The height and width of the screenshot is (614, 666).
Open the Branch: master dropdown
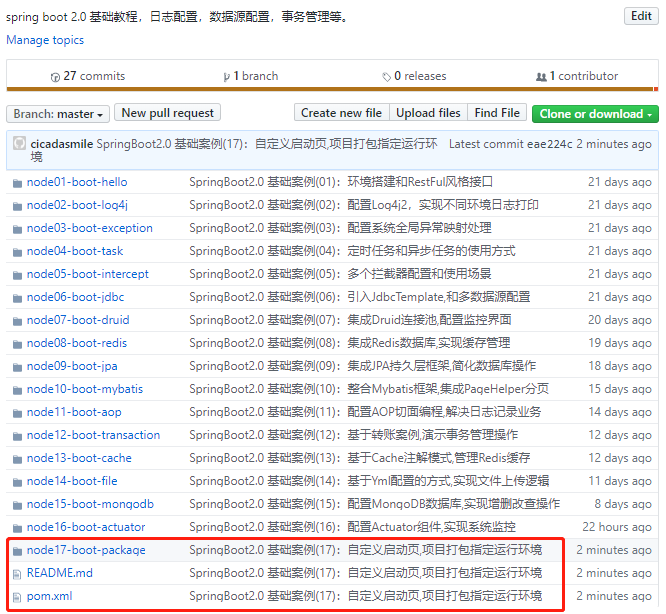58,114
